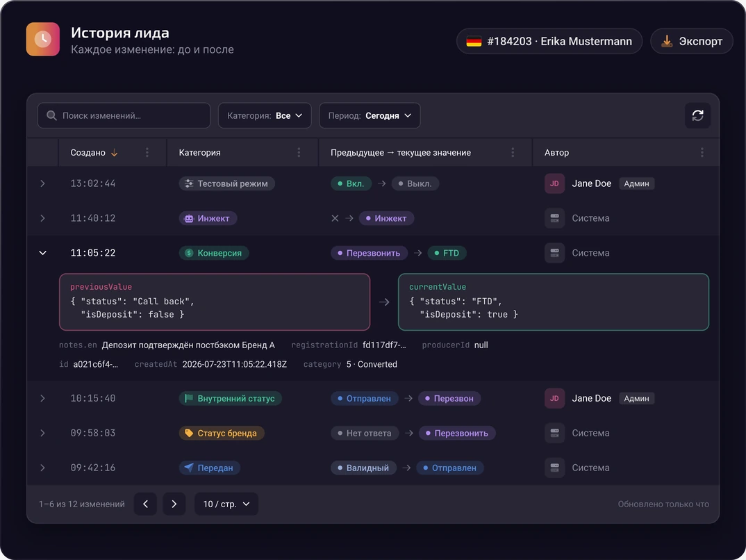Click system server icon in 11:40:12 row
The height and width of the screenshot is (560, 746).
pyautogui.click(x=554, y=218)
